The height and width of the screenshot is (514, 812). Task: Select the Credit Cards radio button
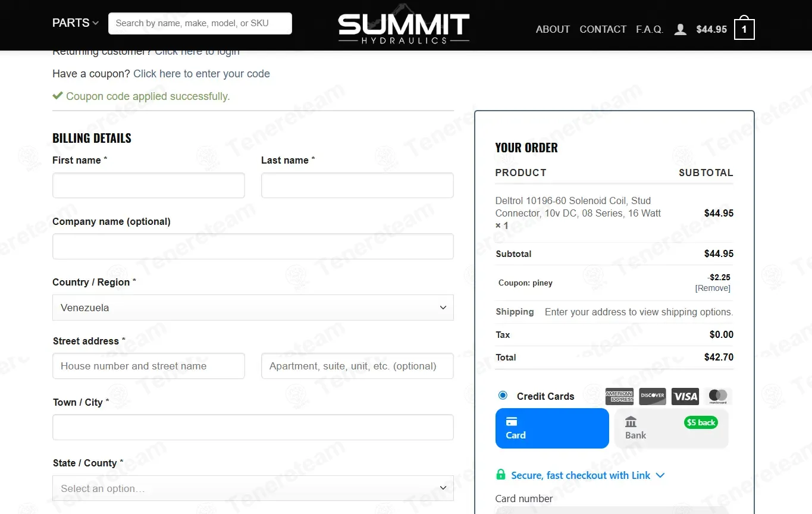pyautogui.click(x=503, y=396)
